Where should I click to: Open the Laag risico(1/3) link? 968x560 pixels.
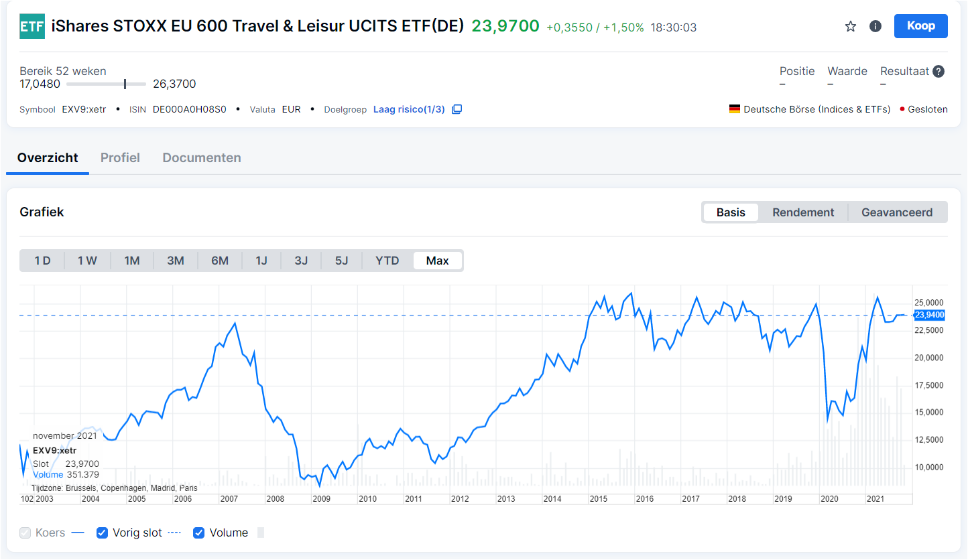click(x=409, y=109)
